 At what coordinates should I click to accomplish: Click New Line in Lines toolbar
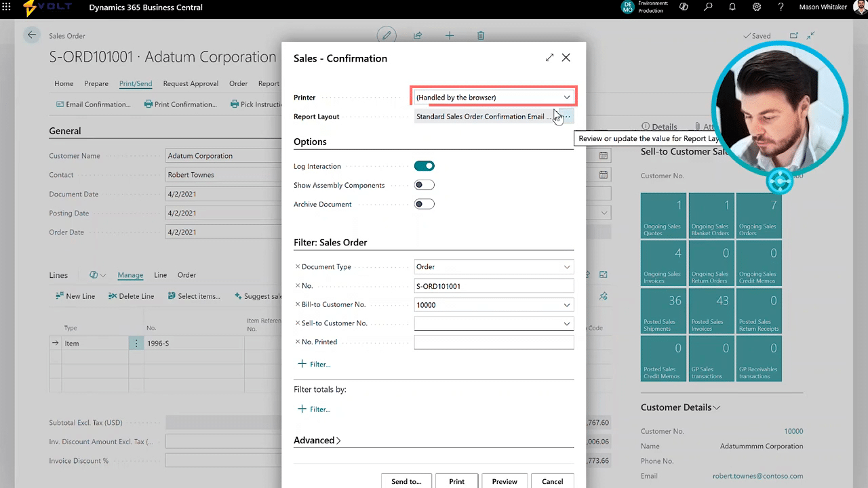pyautogui.click(x=75, y=296)
